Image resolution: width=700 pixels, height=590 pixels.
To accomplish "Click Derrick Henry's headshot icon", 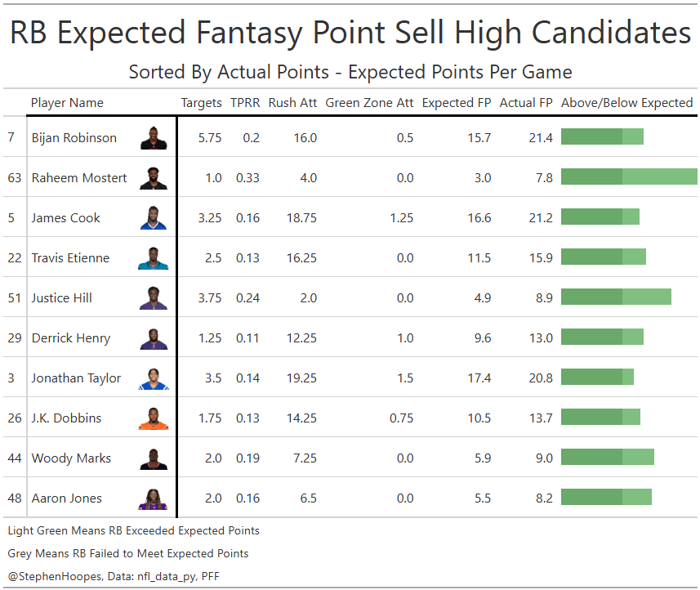I will [153, 338].
